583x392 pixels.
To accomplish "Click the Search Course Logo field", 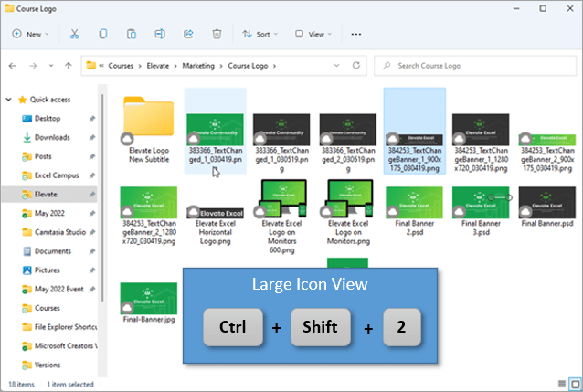I will [475, 66].
